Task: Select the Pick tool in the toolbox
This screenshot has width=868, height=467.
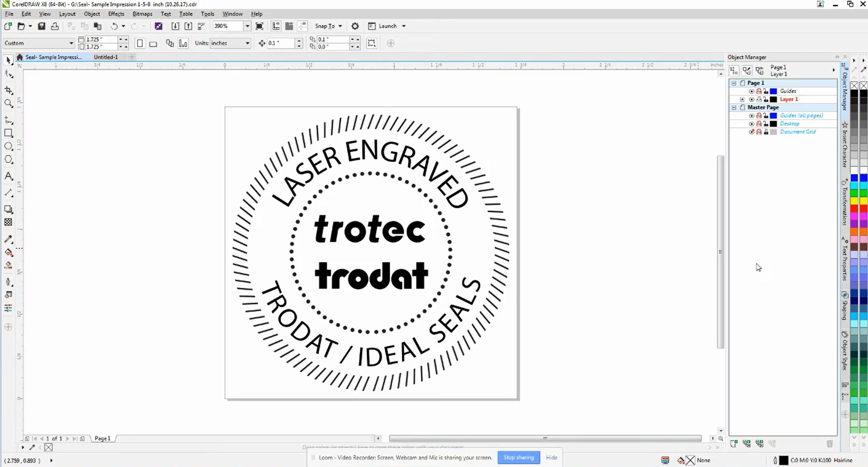Action: [x=8, y=60]
